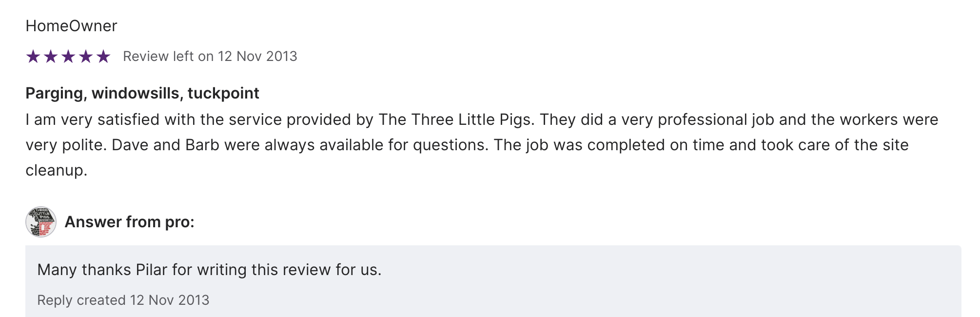Screen dimensions: 980x317
Task: Select the fifth rating star
Action: (x=103, y=57)
